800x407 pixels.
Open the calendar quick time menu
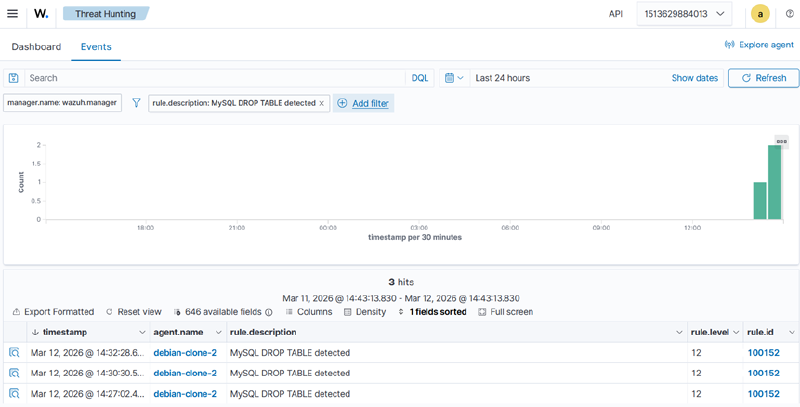pyautogui.click(x=454, y=78)
